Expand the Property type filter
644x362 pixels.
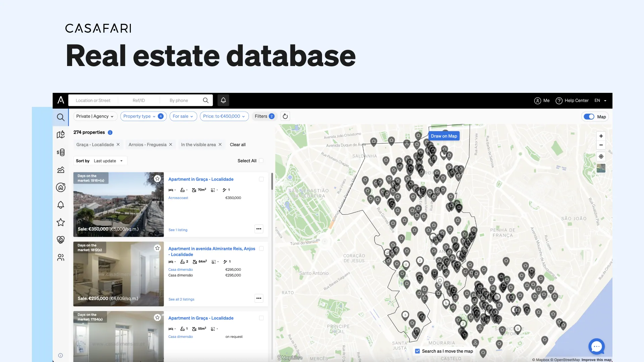pos(143,116)
